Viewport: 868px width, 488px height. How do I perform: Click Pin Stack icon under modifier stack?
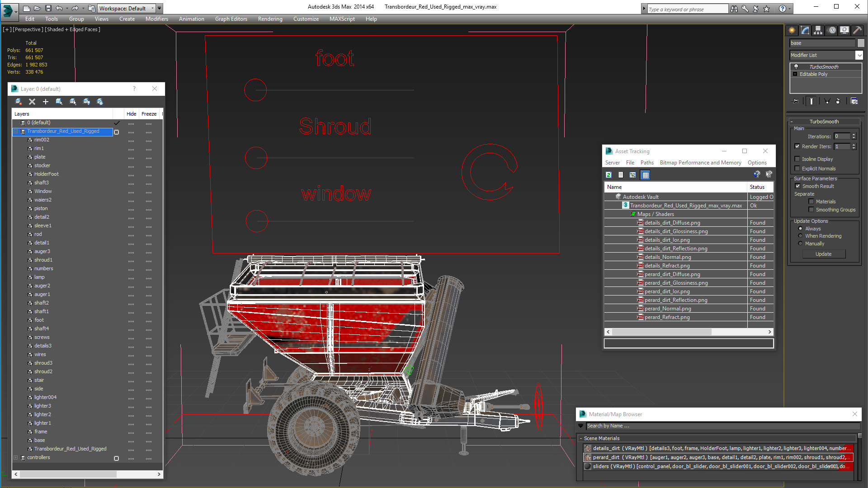[796, 101]
